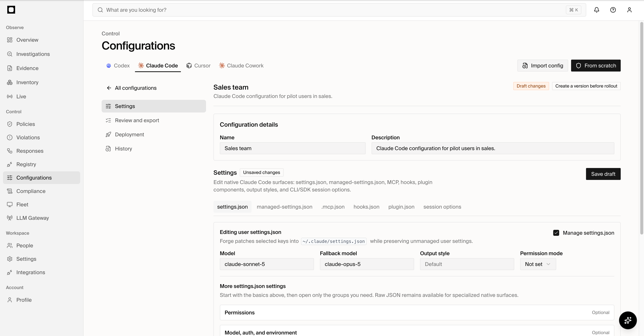Open notifications bell icon
The width and height of the screenshot is (644, 336).
tap(596, 10)
